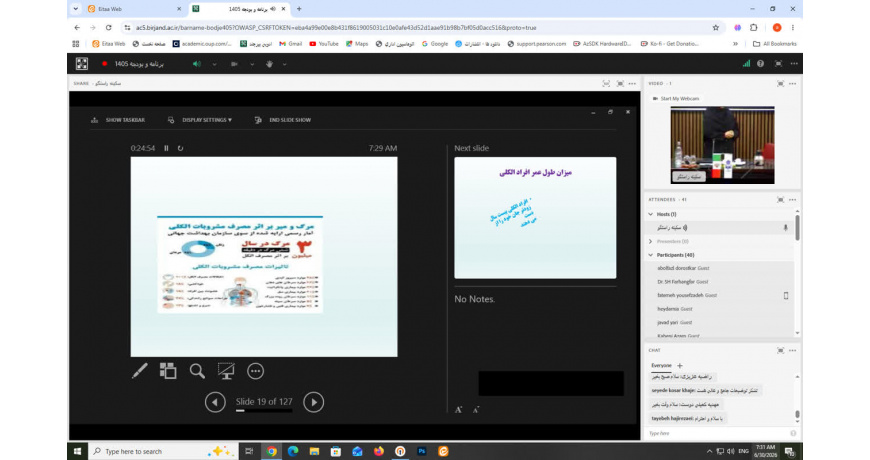This screenshot has height=460, width=870.
Task: Click the Next slide thumbnail
Action: click(x=535, y=218)
